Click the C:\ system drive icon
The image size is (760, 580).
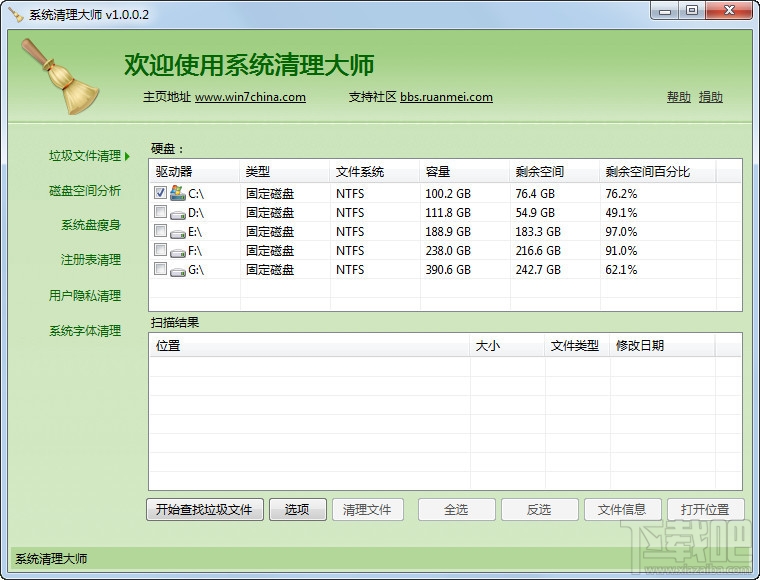click(x=178, y=193)
